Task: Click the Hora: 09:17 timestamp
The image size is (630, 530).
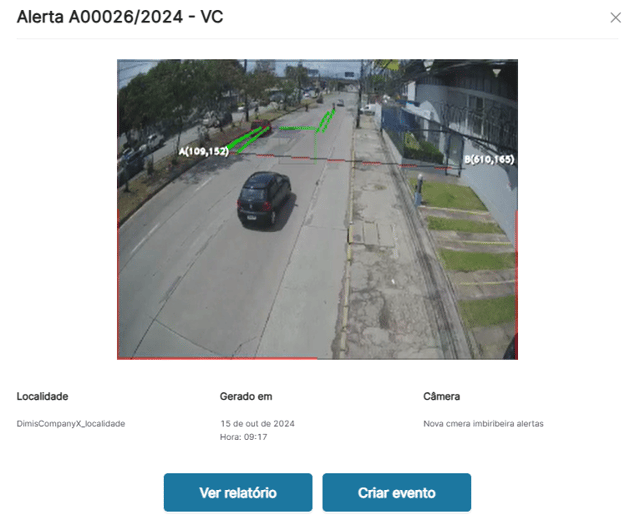Action: tap(243, 437)
